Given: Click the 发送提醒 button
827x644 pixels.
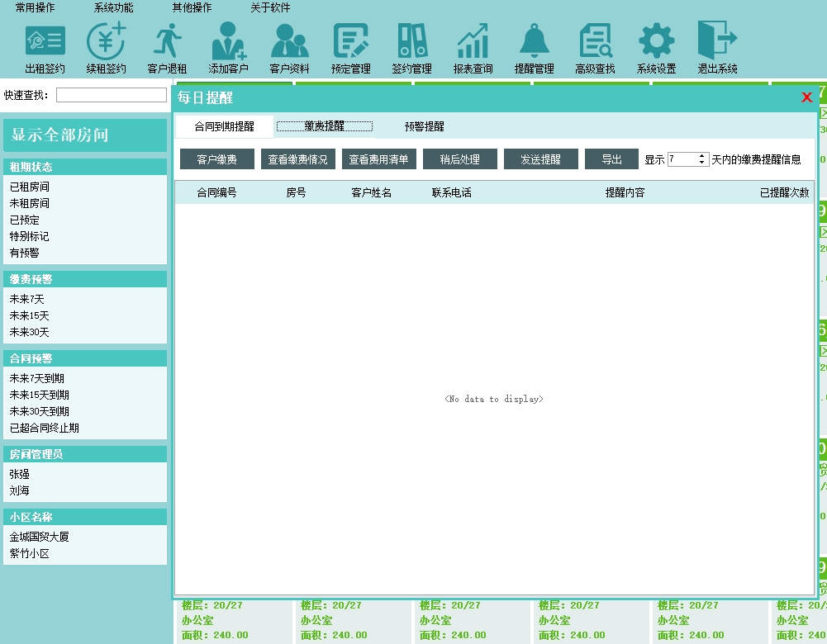Looking at the screenshot, I should pos(540,159).
